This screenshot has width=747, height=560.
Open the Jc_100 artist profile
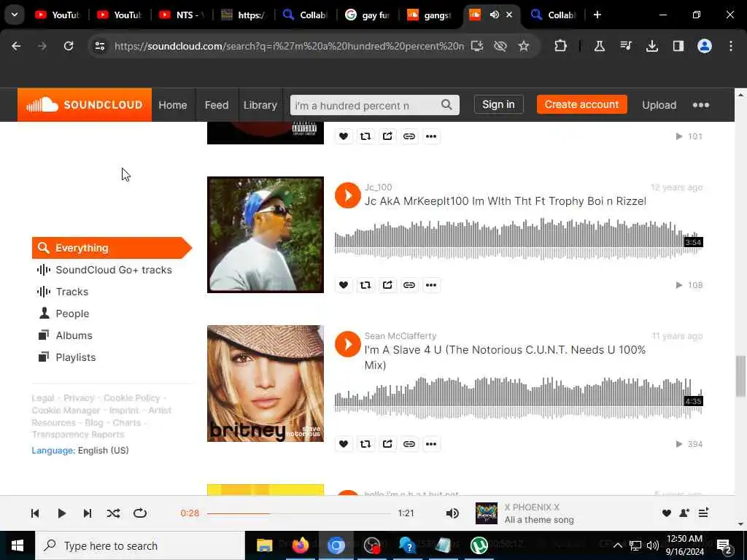(x=379, y=187)
